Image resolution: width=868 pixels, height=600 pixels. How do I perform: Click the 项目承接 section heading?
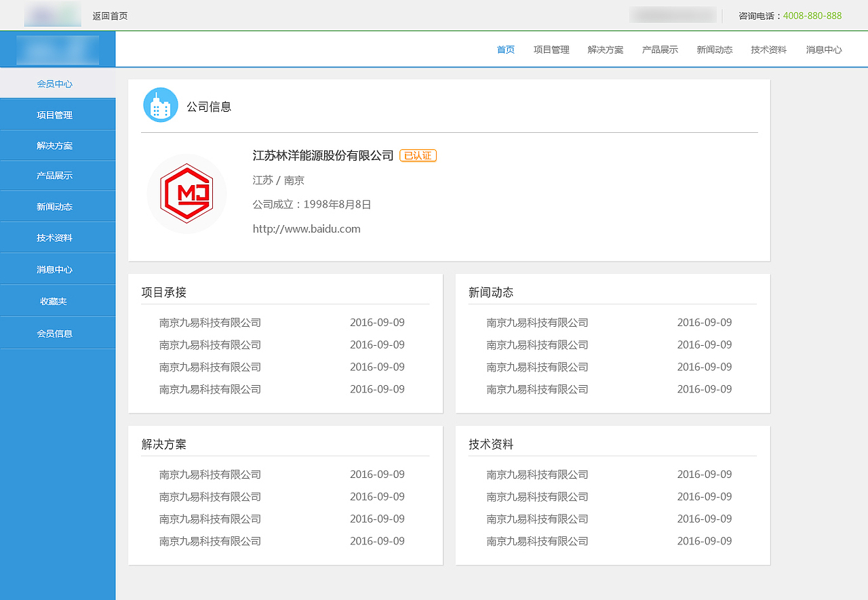[x=163, y=292]
